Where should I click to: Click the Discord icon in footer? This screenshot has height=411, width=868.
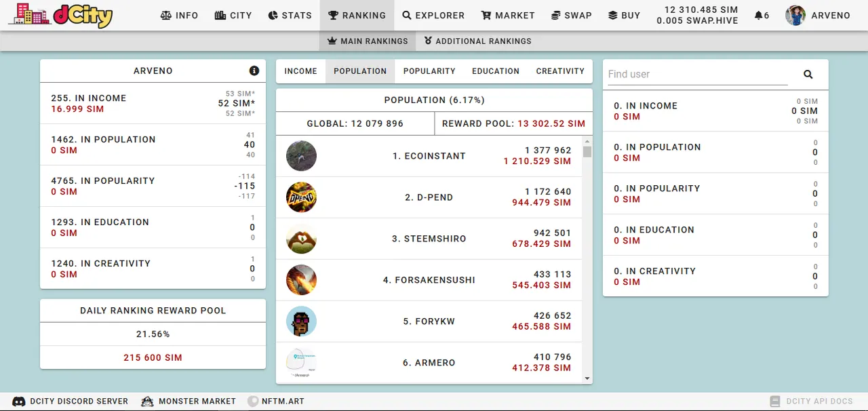pos(19,402)
